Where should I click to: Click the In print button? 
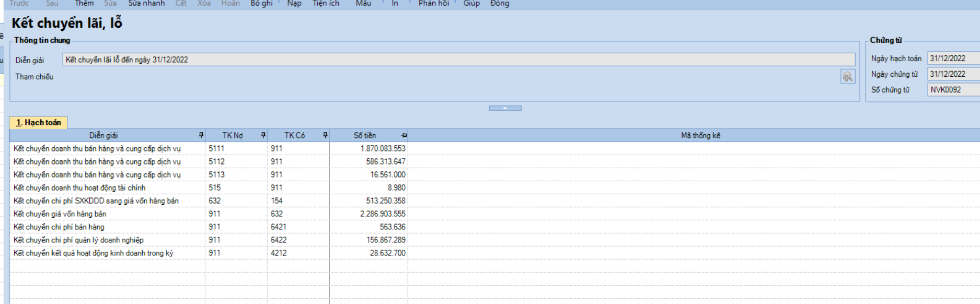(395, 3)
